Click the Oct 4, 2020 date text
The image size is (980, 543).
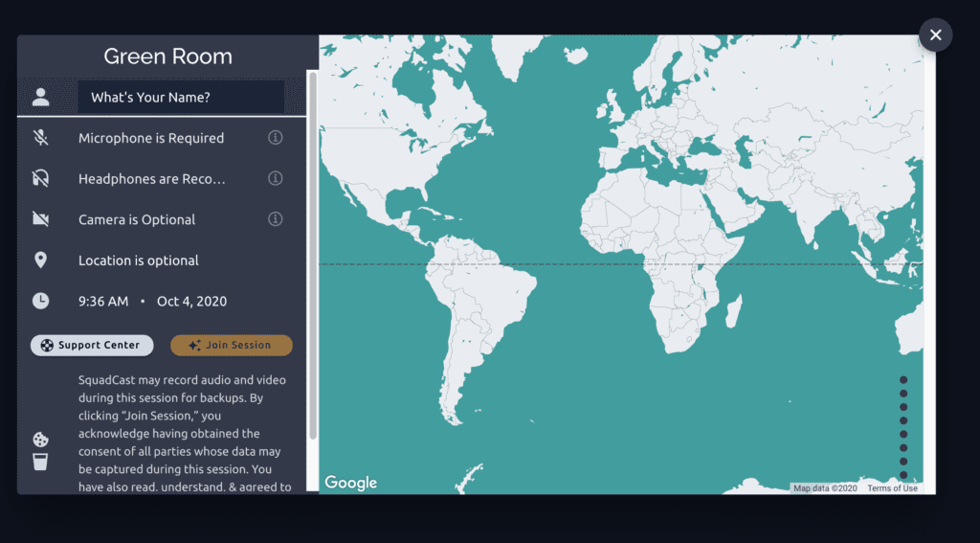pyautogui.click(x=191, y=302)
